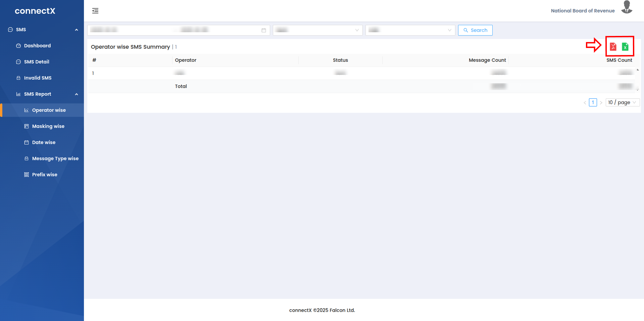The width and height of the screenshot is (644, 321).
Task: Open the second filter dropdown next to Search
Action: pyautogui.click(x=410, y=30)
